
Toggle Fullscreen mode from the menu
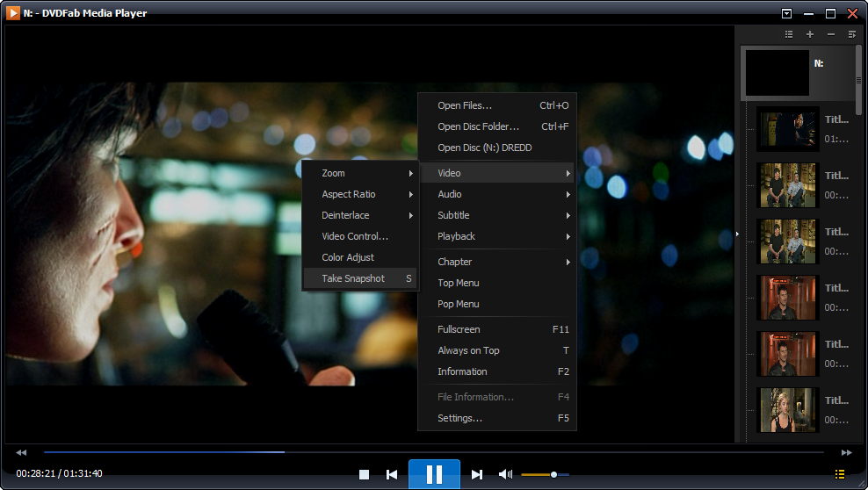pyautogui.click(x=497, y=329)
